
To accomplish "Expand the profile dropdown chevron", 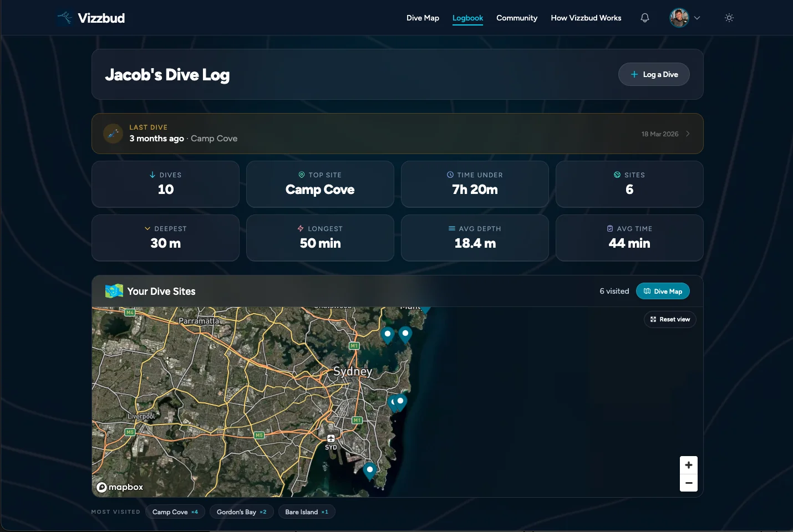I will pyautogui.click(x=697, y=18).
